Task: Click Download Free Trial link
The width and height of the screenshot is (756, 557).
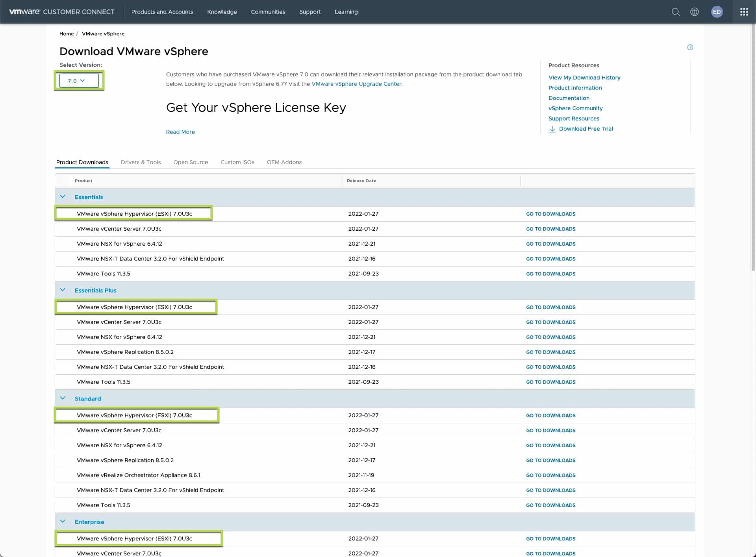Action: (586, 129)
